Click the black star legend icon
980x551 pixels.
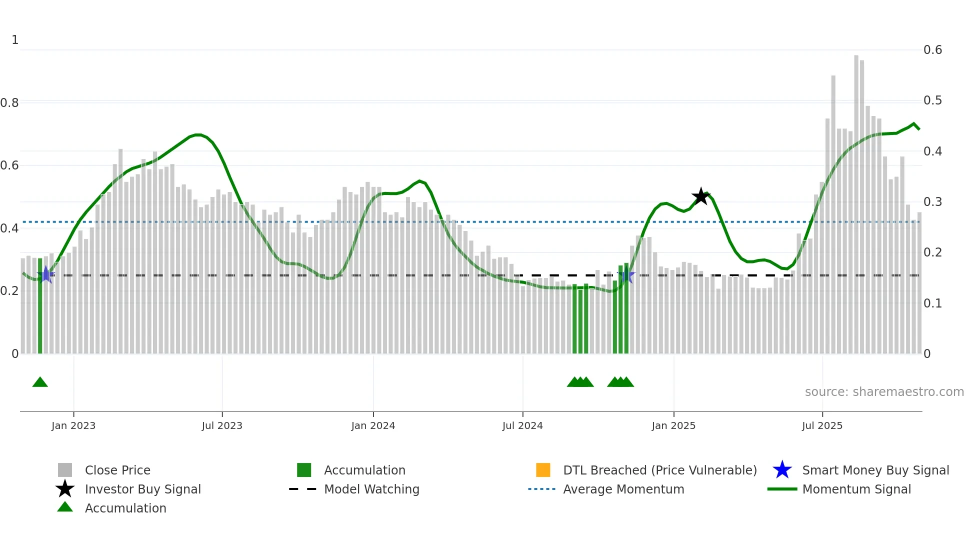[65, 489]
